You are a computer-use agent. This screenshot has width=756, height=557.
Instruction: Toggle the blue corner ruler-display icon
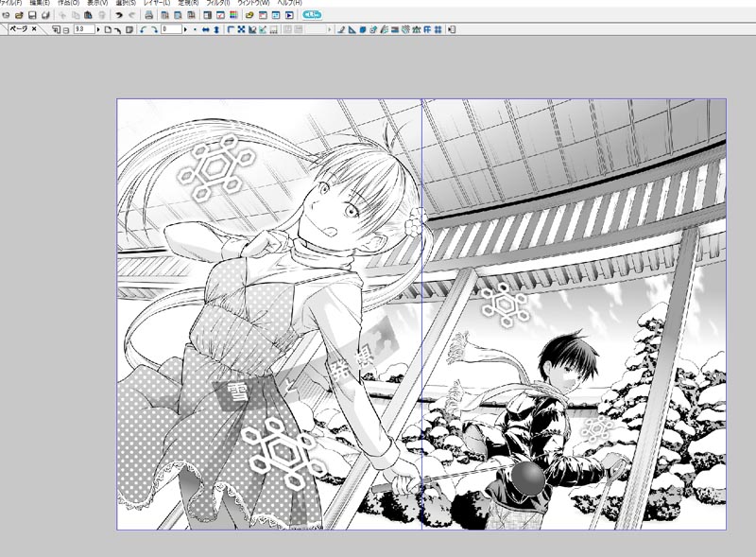click(231, 29)
